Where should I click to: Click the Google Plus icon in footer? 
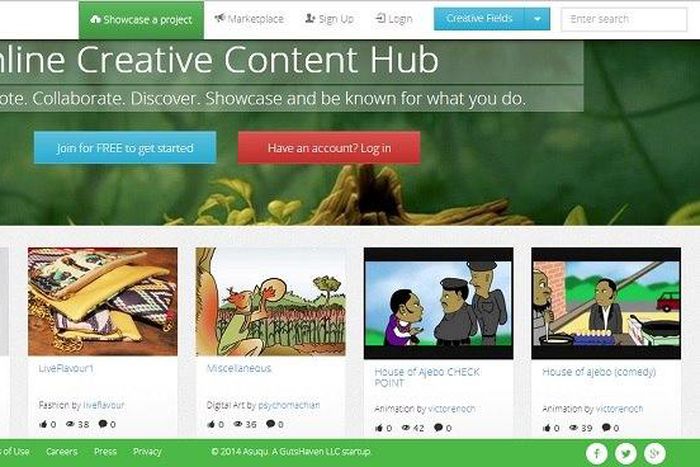pos(654,454)
